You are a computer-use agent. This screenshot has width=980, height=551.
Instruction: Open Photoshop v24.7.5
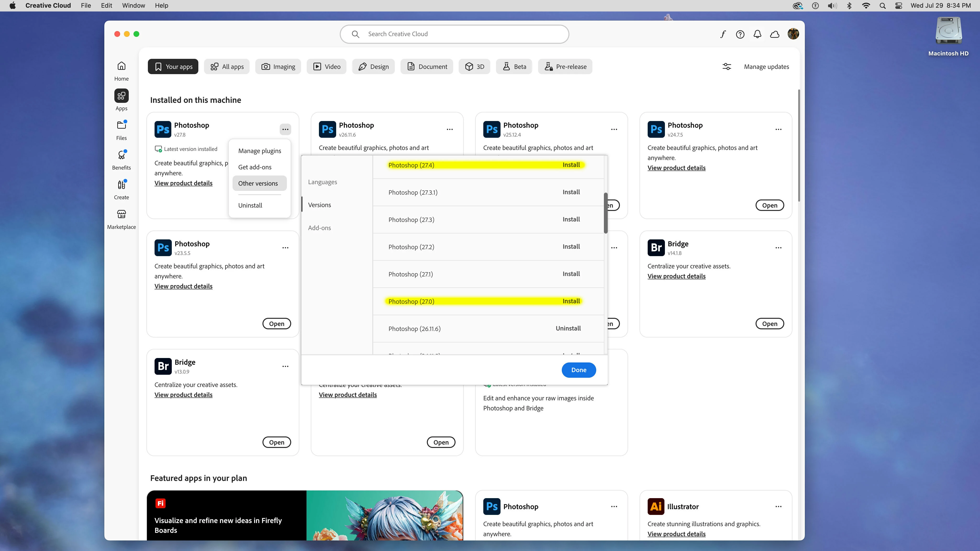pos(770,205)
